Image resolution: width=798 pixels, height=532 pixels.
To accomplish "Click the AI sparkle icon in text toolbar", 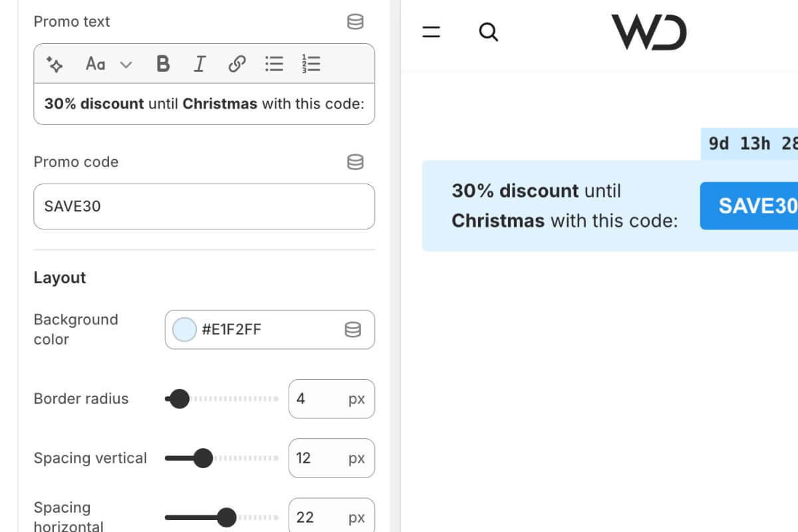I will [x=55, y=64].
